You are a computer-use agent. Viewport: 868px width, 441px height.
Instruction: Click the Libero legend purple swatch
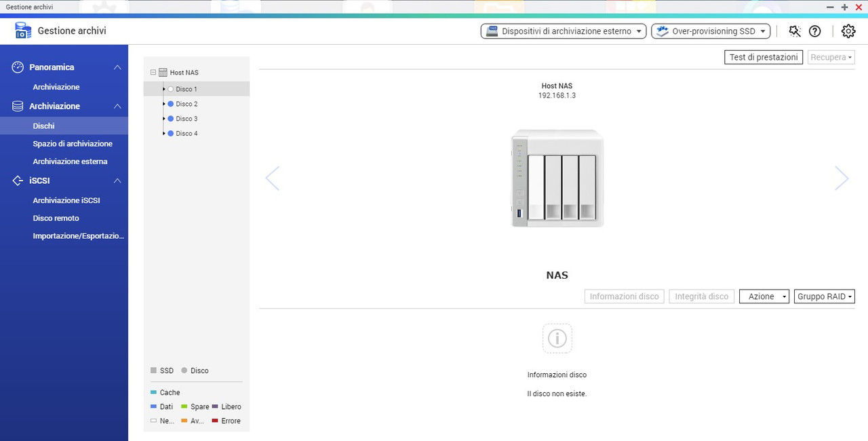coord(215,407)
